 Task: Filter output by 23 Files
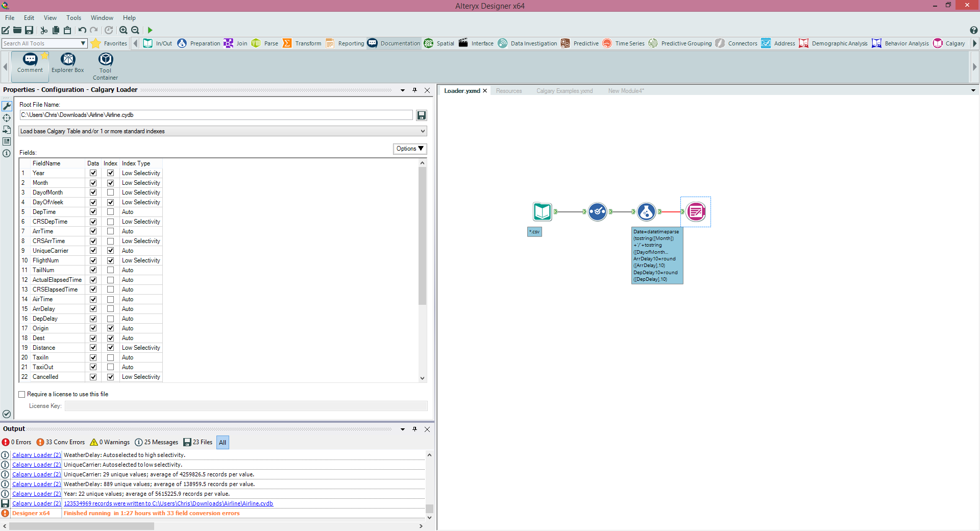pyautogui.click(x=198, y=442)
